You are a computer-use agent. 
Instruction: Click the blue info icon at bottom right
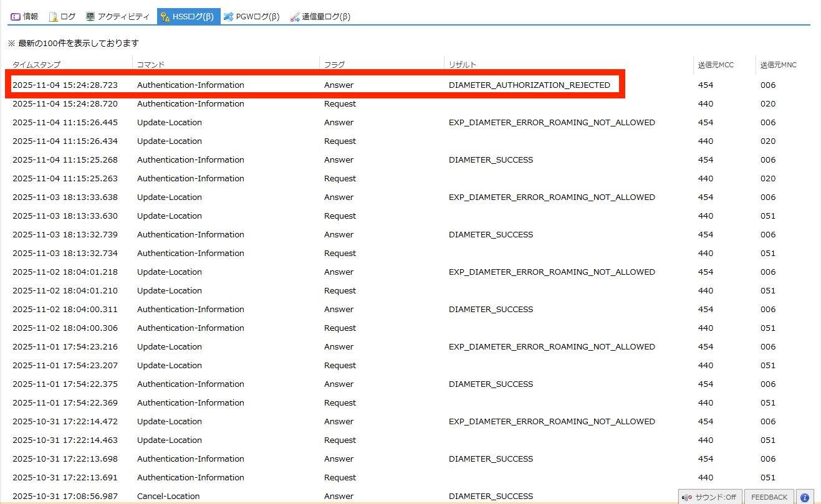[805, 497]
